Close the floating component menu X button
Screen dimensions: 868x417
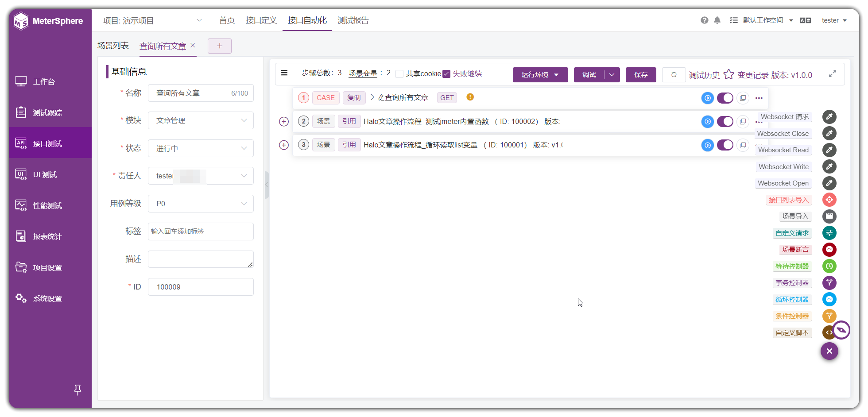(x=829, y=351)
